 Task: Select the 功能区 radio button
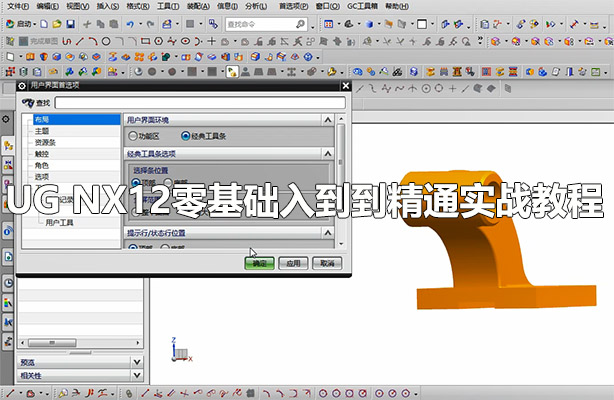point(132,136)
